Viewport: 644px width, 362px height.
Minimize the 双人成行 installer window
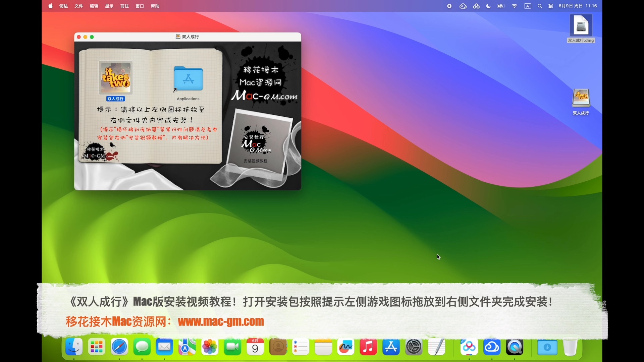coord(85,37)
